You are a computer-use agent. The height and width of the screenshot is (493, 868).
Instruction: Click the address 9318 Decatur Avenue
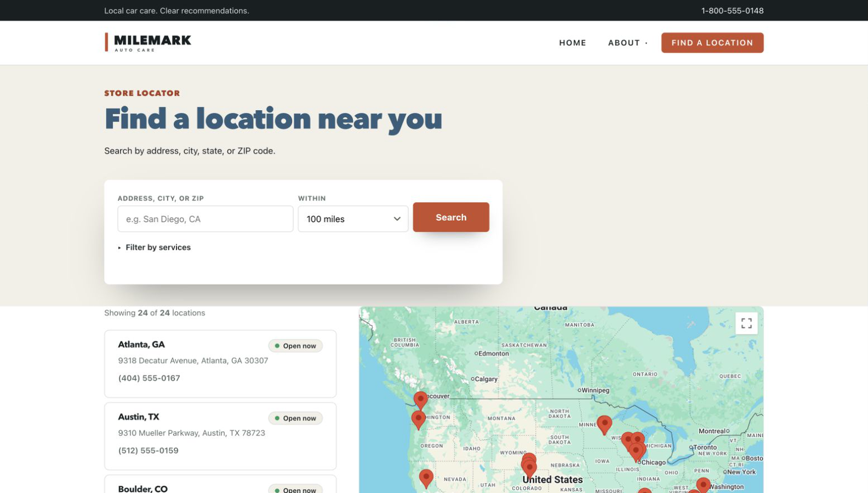(193, 360)
